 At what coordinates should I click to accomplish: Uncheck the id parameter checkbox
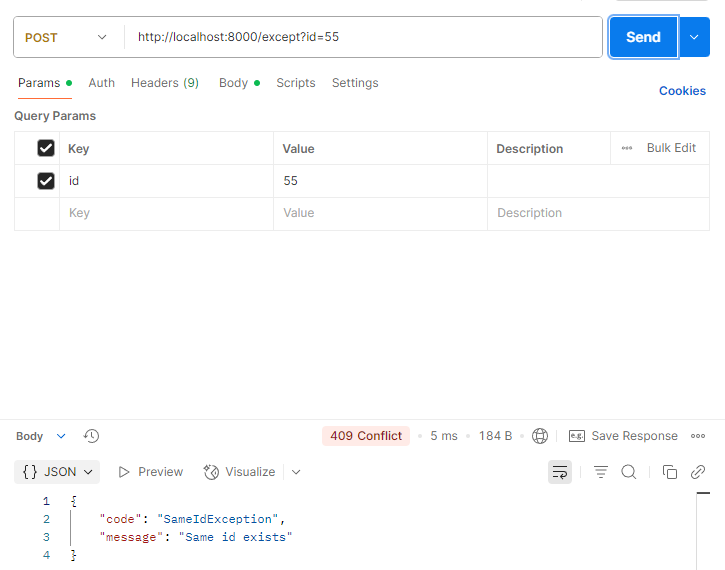[46, 181]
